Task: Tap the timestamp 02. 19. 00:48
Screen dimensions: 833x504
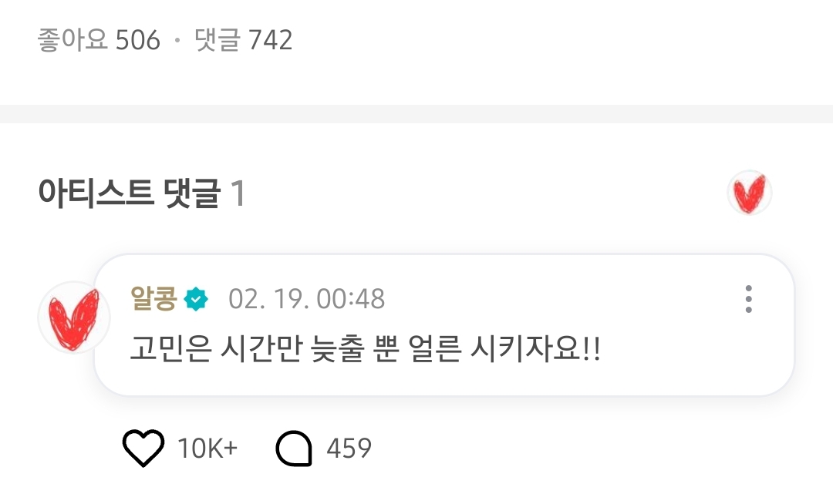Action: tap(306, 299)
